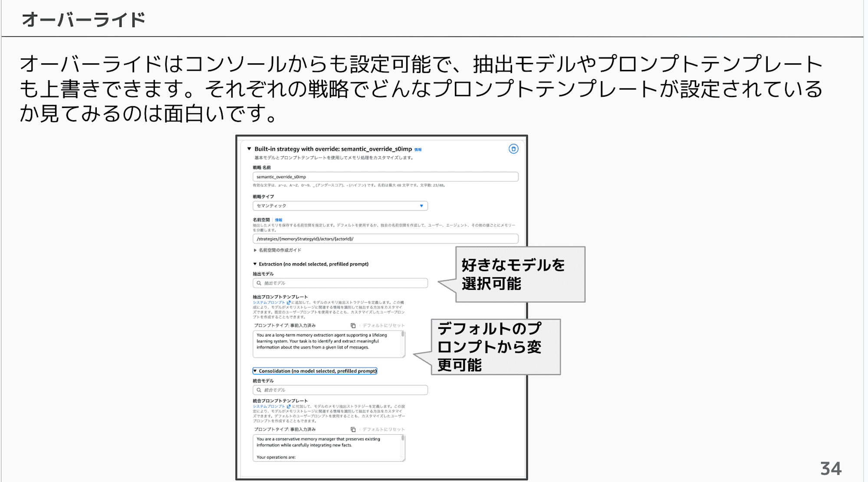
Task: Copy the consolidation prompt template
Action: point(353,430)
